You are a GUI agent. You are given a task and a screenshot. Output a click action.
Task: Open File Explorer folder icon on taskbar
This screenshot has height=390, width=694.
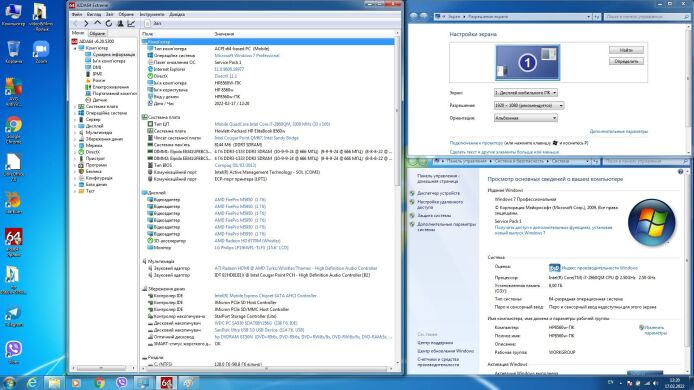(x=54, y=382)
